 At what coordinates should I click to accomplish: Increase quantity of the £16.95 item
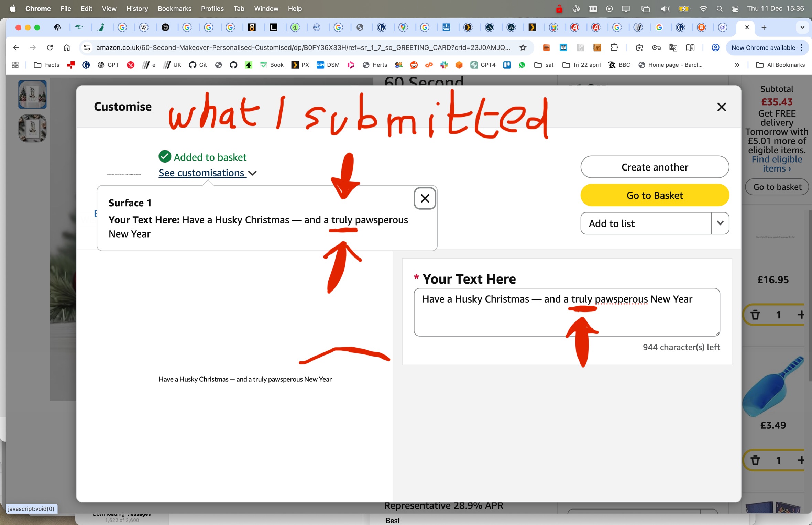click(801, 315)
